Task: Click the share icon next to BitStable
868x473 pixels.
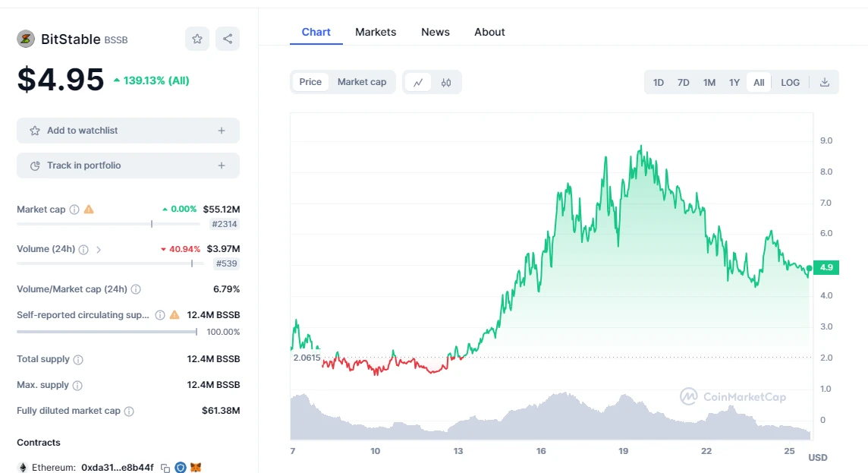Action: [x=228, y=38]
